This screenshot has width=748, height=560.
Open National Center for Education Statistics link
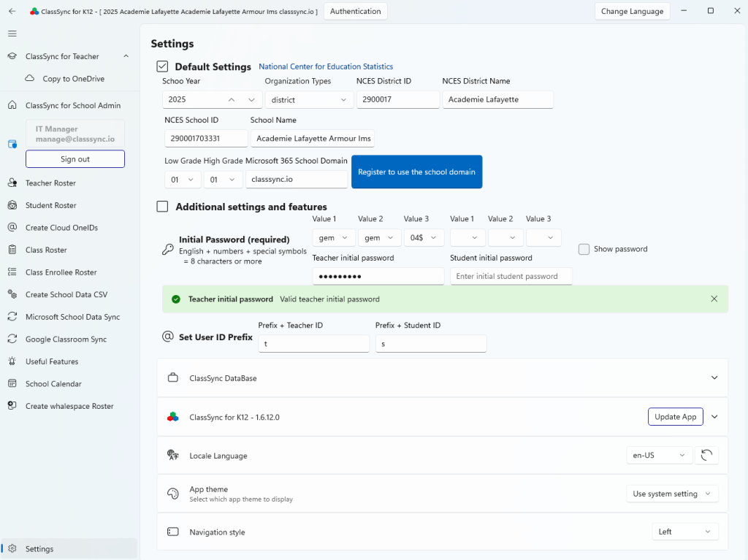tap(326, 66)
